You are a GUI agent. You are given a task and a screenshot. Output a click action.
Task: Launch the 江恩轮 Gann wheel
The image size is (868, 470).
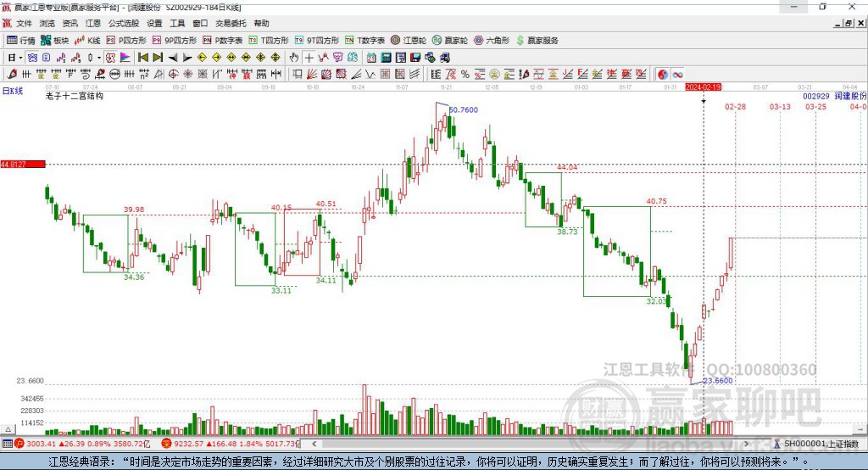pyautogui.click(x=409, y=41)
